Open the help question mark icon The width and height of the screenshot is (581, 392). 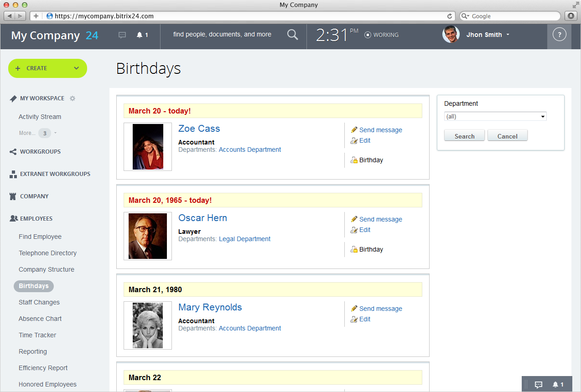coord(559,35)
